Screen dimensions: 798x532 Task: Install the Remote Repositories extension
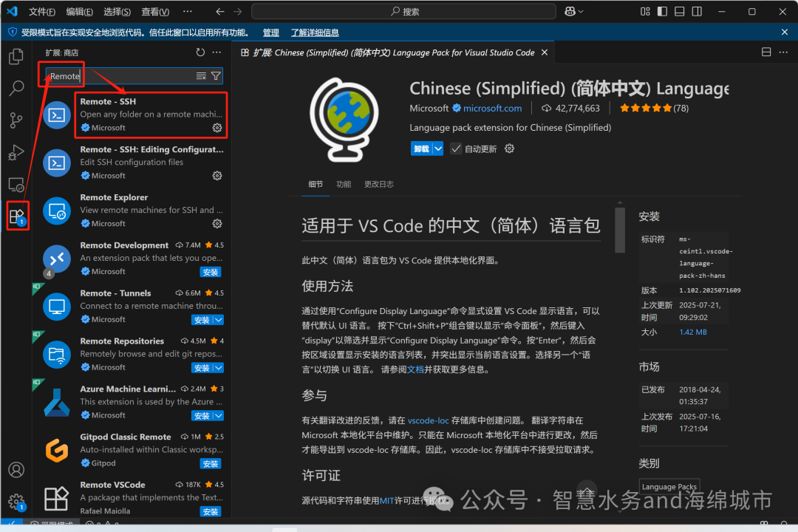click(x=202, y=367)
